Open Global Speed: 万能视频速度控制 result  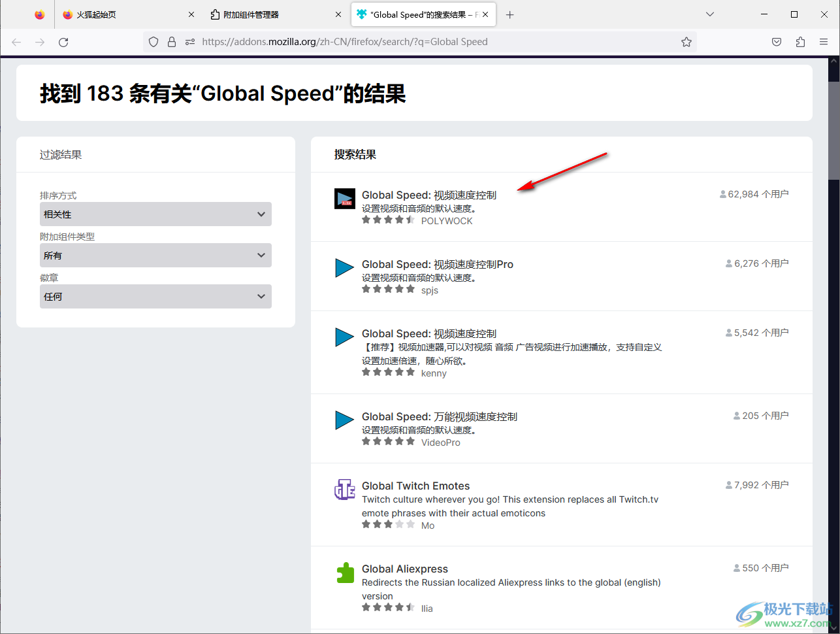click(x=440, y=416)
